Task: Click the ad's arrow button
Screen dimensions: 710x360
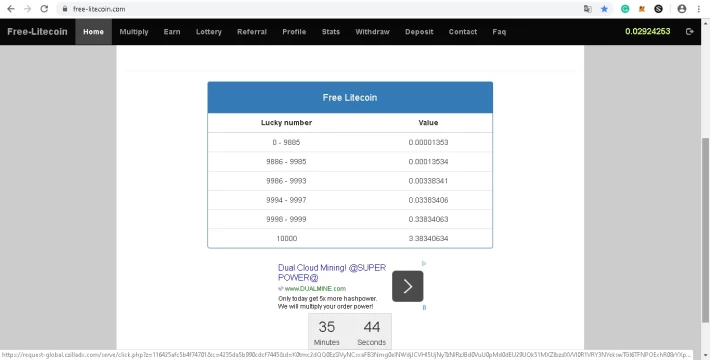Action: (x=408, y=286)
